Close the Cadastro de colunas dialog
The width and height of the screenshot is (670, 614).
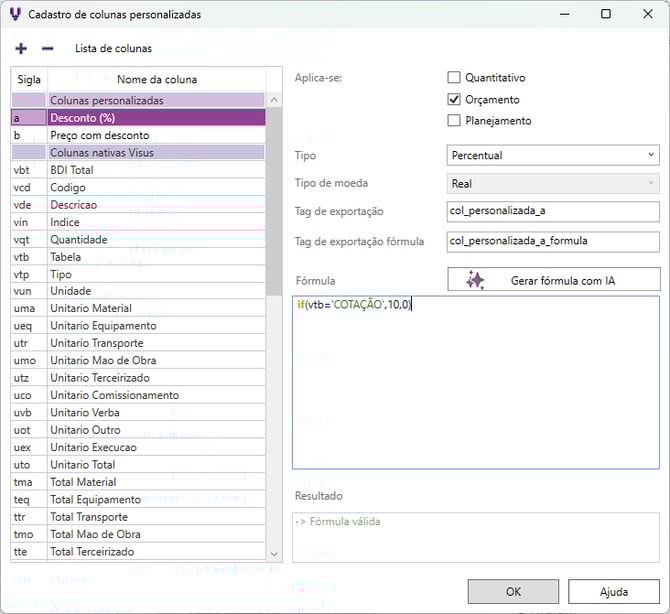(647, 14)
